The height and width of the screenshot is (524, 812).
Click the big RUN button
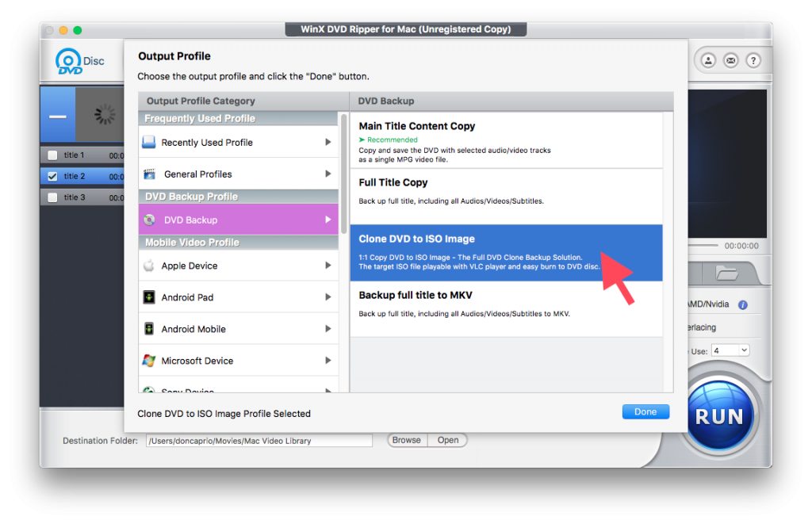tap(719, 415)
